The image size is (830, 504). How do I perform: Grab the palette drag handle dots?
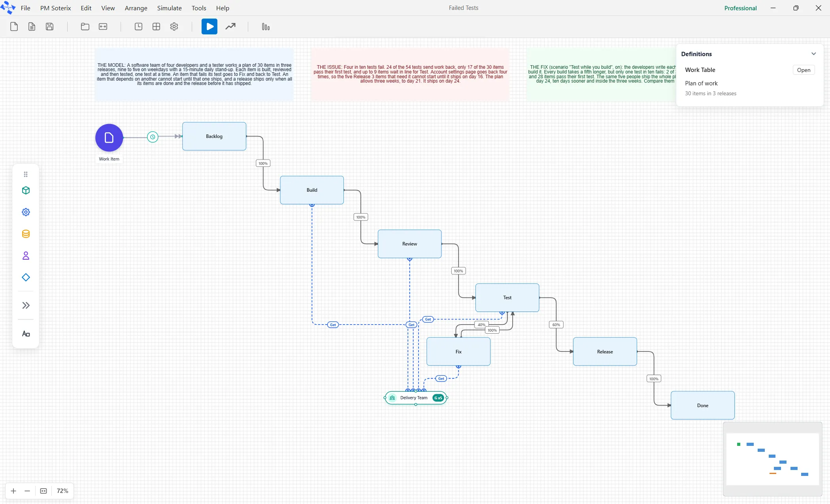(26, 174)
